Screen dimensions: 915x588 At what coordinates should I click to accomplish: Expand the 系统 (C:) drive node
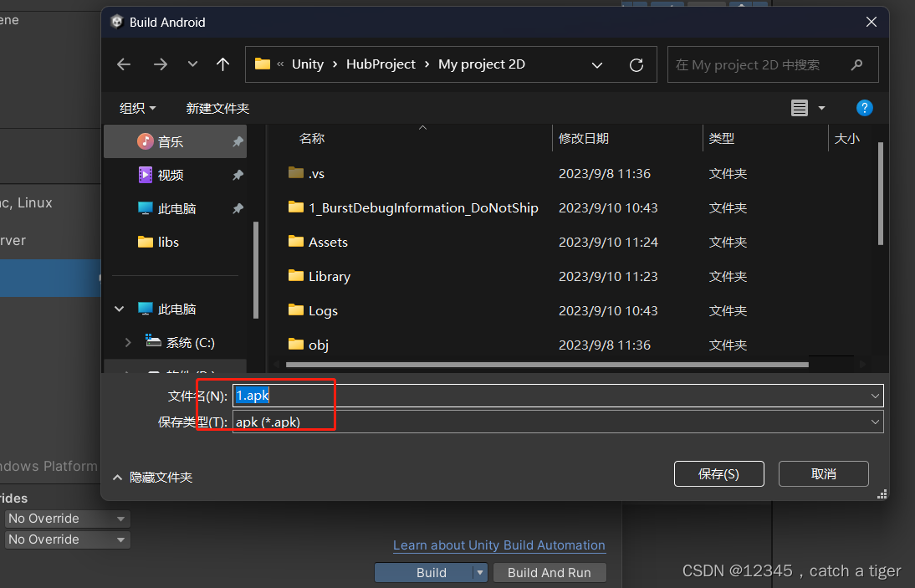pos(128,342)
